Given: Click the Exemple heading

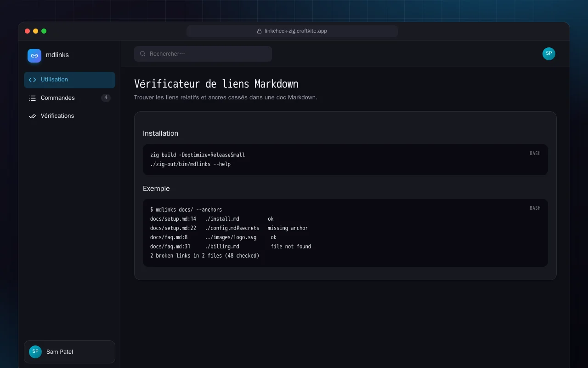Looking at the screenshot, I should [156, 189].
